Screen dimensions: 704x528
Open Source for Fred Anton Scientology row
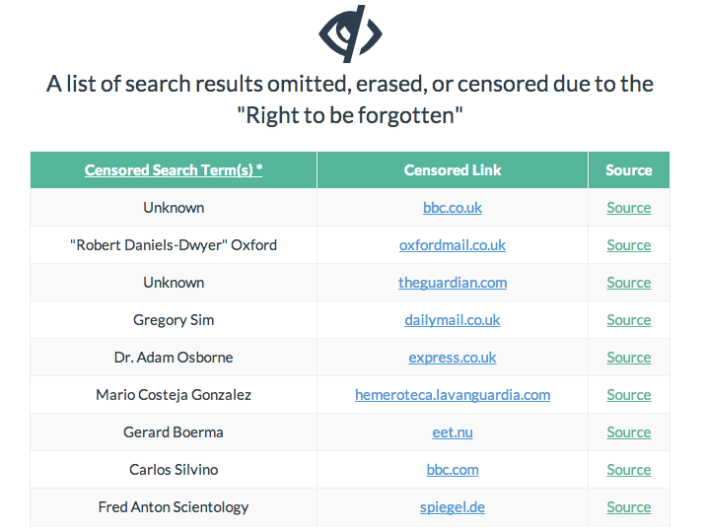(x=628, y=507)
